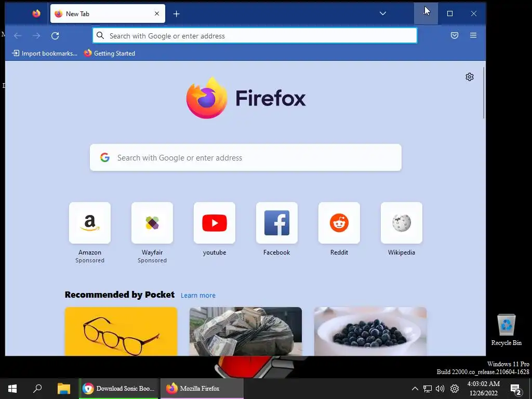Open the settings gear tray icon
Viewport: 532px width, 399px height.
point(455,389)
